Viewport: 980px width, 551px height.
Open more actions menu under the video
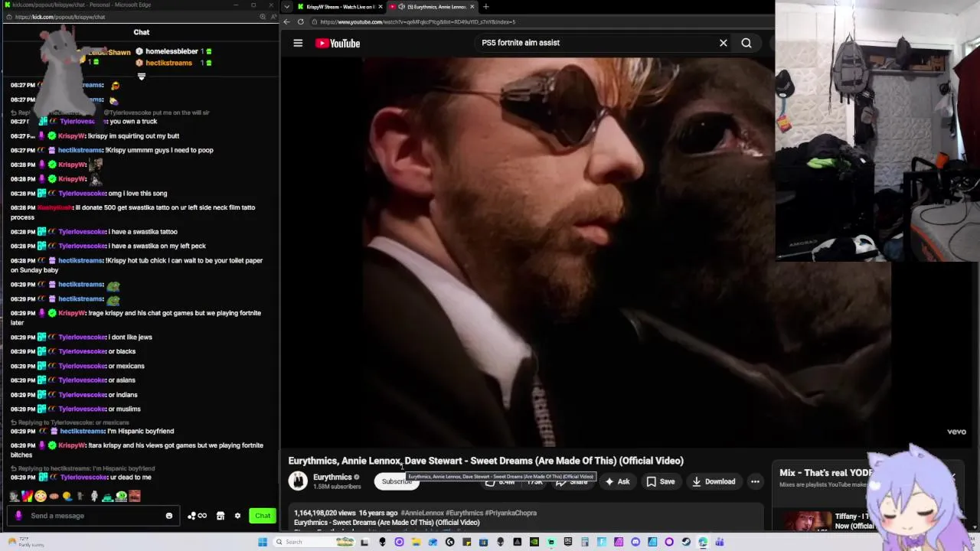click(x=755, y=481)
